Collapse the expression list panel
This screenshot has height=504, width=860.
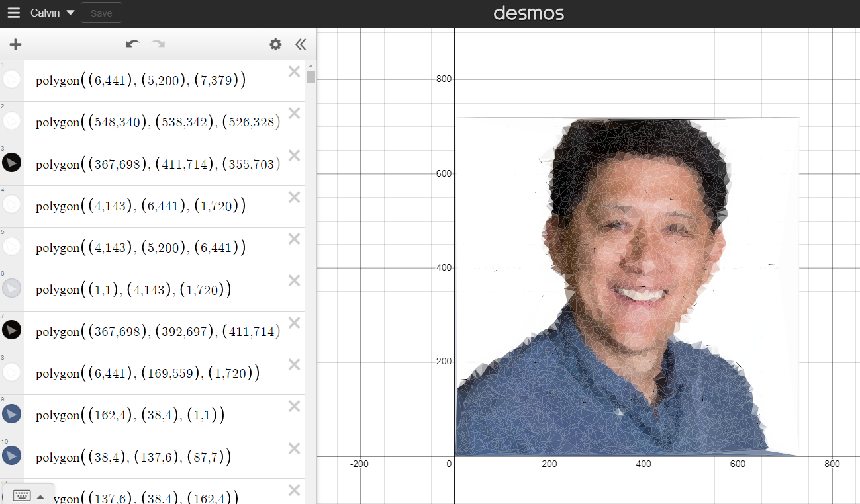coord(300,44)
